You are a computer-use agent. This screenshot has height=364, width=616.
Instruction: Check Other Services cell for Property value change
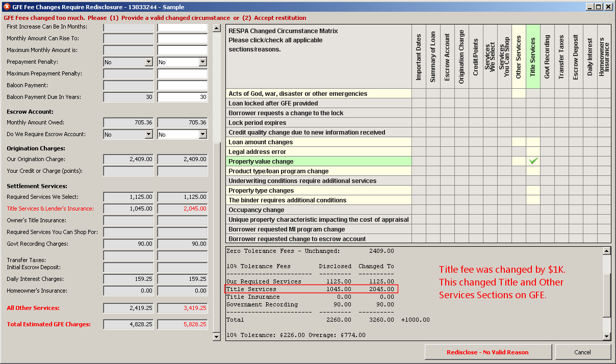click(x=519, y=161)
